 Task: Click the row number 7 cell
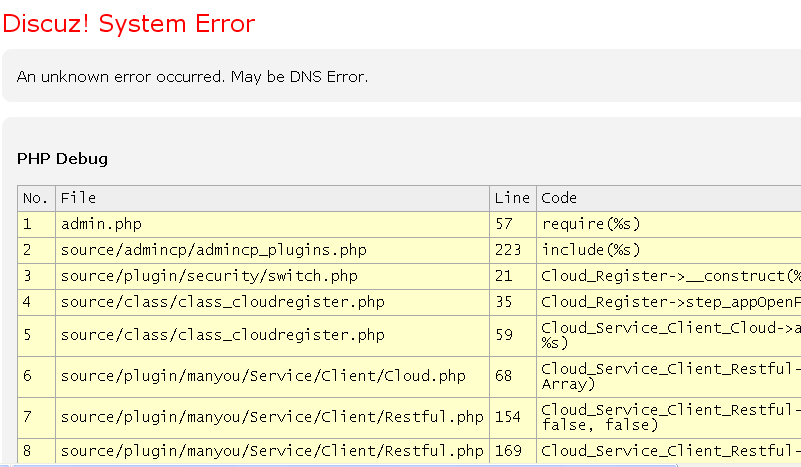click(36, 417)
